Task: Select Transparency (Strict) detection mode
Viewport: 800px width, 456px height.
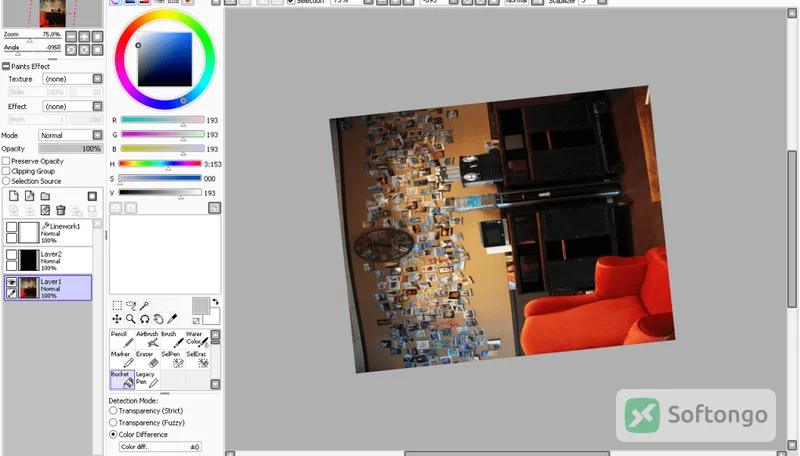Action: [113, 411]
